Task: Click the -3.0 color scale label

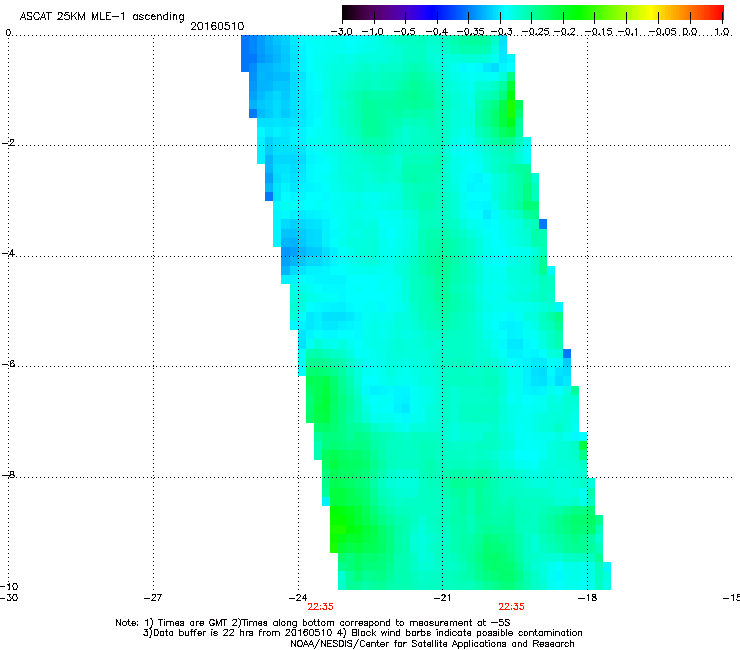Action: pyautogui.click(x=341, y=32)
